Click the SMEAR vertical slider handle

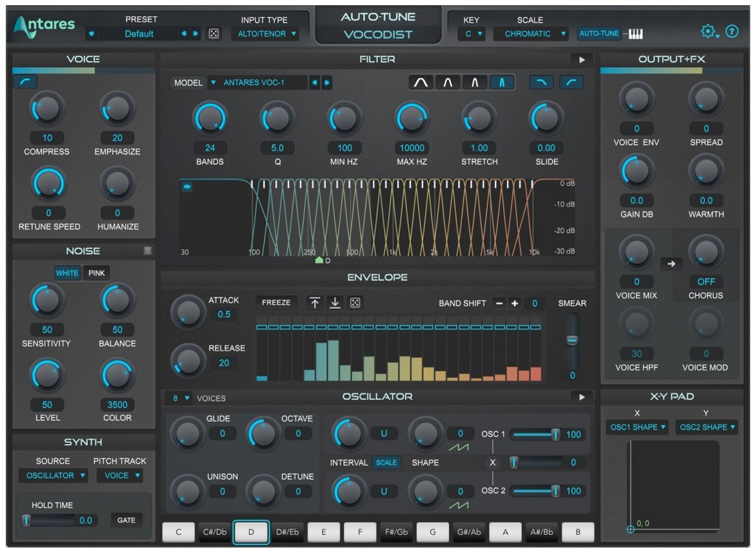[572, 340]
